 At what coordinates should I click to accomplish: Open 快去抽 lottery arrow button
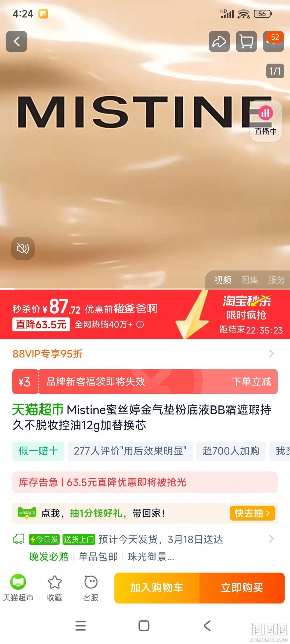252,513
